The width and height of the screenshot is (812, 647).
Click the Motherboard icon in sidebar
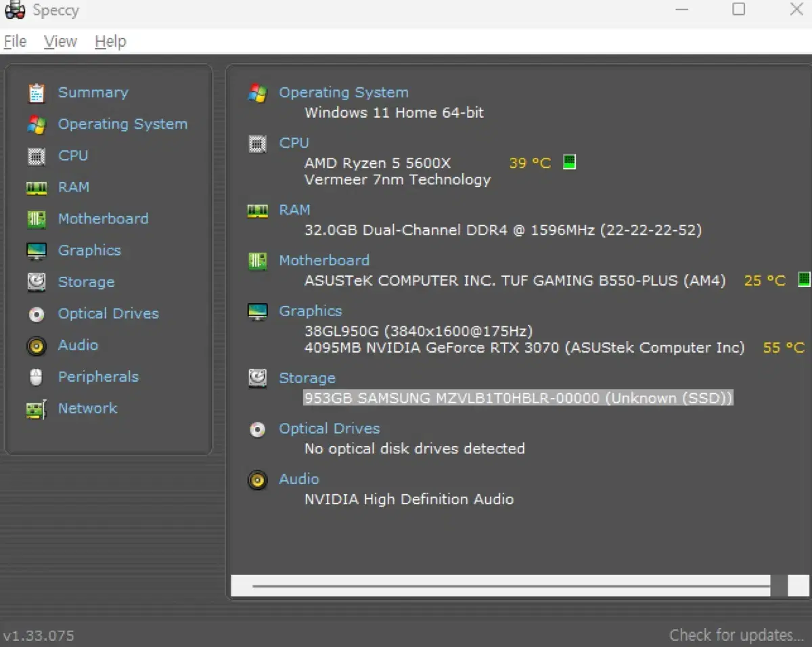click(x=37, y=219)
